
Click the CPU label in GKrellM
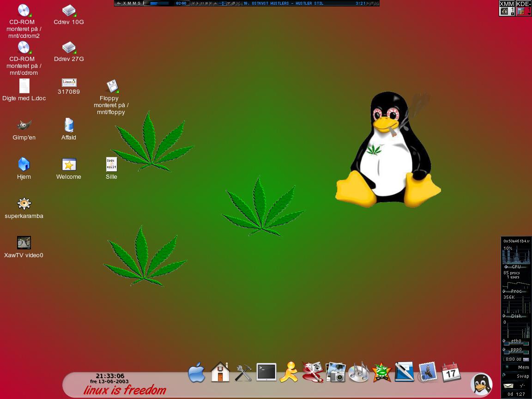516,266
